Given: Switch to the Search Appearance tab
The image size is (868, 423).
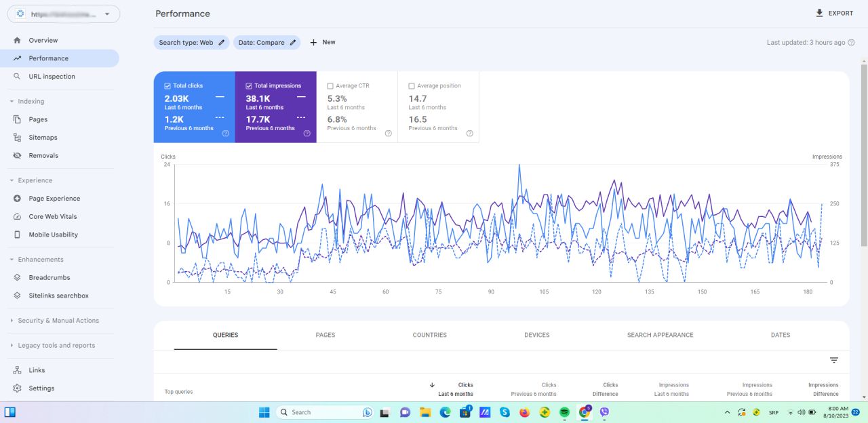Looking at the screenshot, I should pos(660,335).
